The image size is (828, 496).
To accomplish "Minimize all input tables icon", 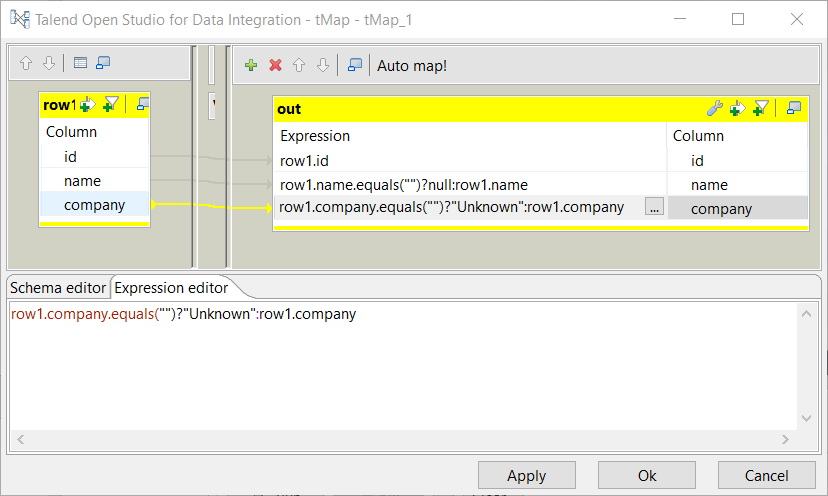I will [x=103, y=63].
